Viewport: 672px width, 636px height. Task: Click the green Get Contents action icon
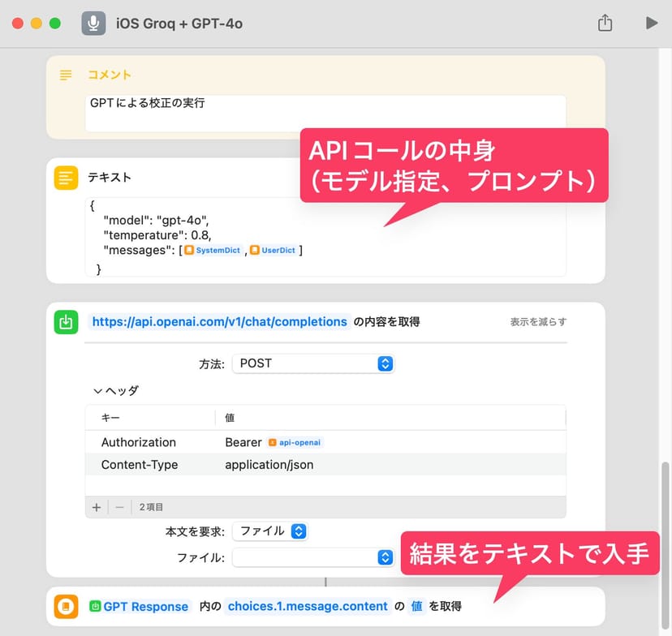[x=66, y=322]
